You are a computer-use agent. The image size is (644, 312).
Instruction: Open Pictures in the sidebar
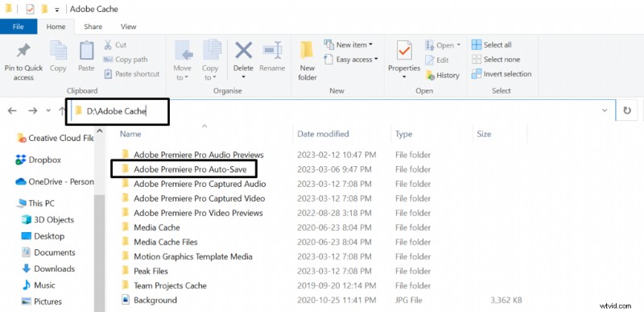[x=42, y=302]
